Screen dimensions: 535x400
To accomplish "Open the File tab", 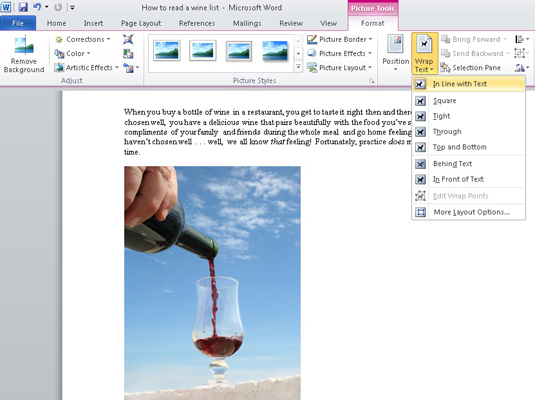I will point(18,23).
